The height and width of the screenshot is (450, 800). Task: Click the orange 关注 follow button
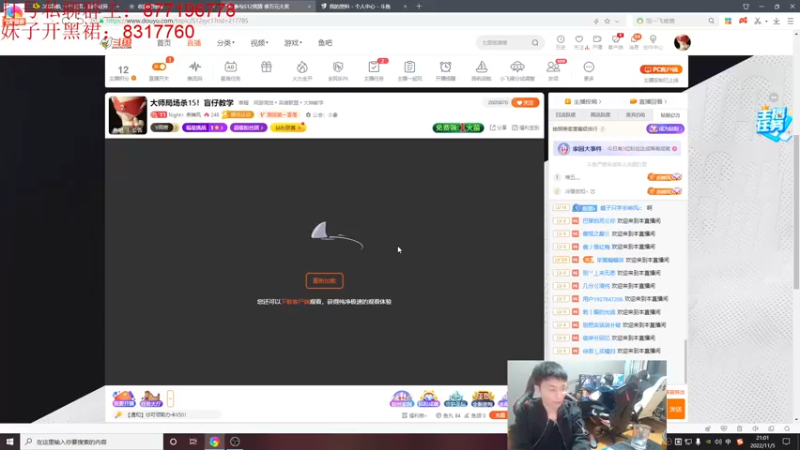point(525,103)
